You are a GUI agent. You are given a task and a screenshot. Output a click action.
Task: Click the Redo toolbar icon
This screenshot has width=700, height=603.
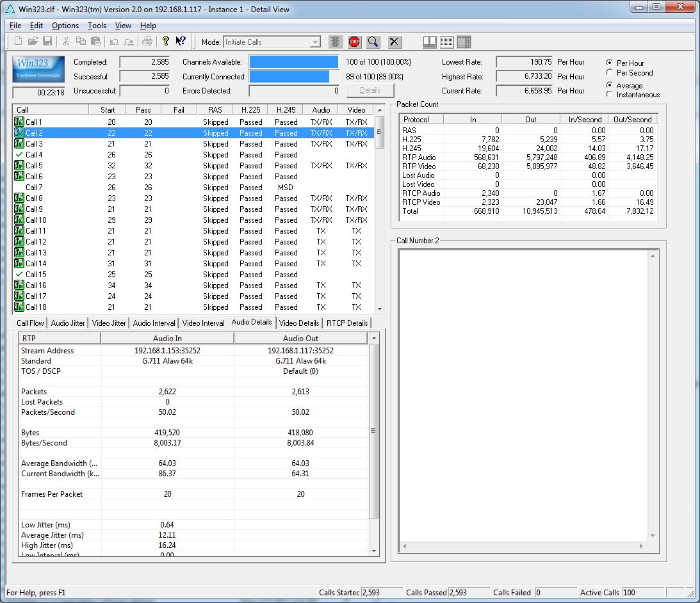[129, 42]
